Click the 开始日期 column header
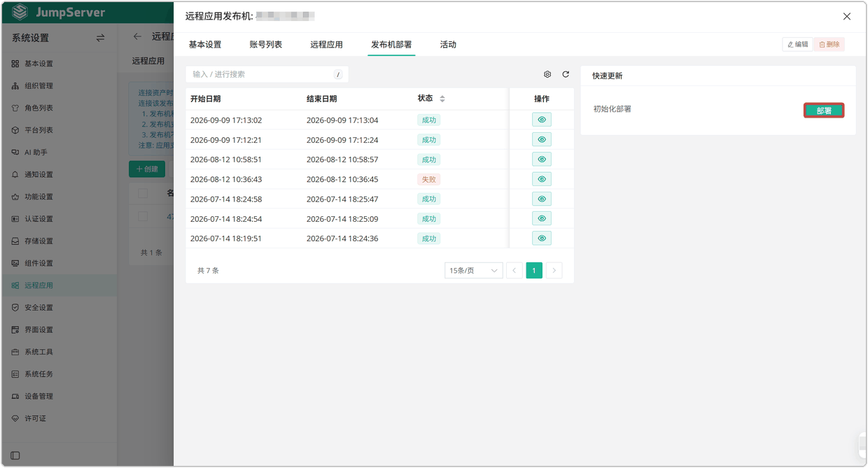 [x=206, y=99]
